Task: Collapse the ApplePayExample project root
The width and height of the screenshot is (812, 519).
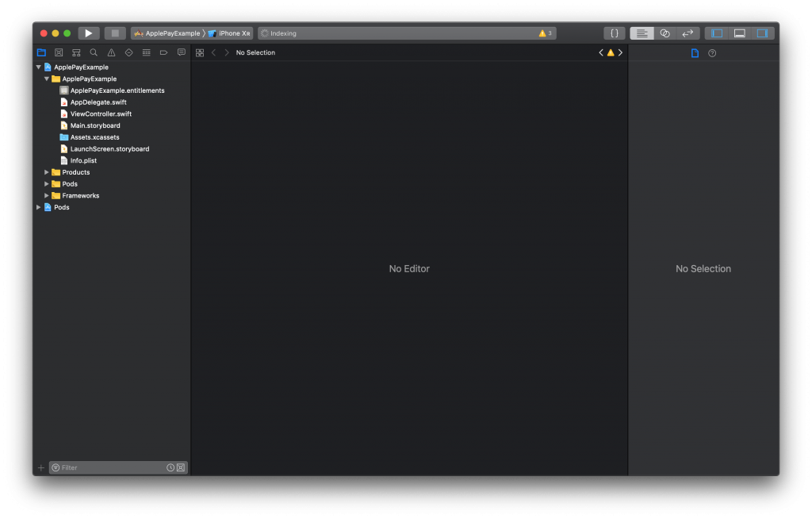Action: [x=38, y=67]
